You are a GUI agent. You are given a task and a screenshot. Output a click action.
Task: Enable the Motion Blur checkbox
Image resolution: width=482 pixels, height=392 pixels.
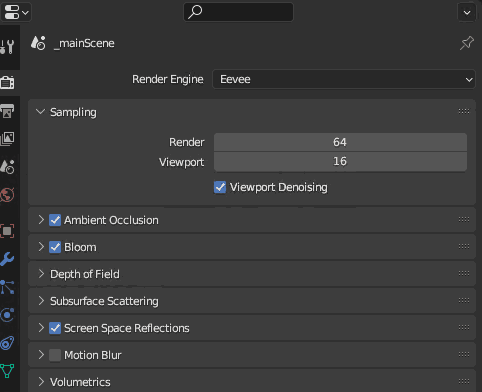(55, 355)
